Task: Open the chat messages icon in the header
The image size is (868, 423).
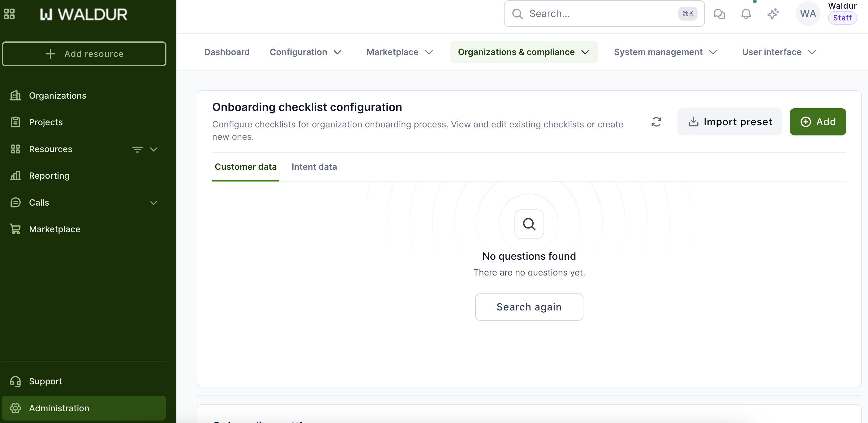Action: point(719,14)
